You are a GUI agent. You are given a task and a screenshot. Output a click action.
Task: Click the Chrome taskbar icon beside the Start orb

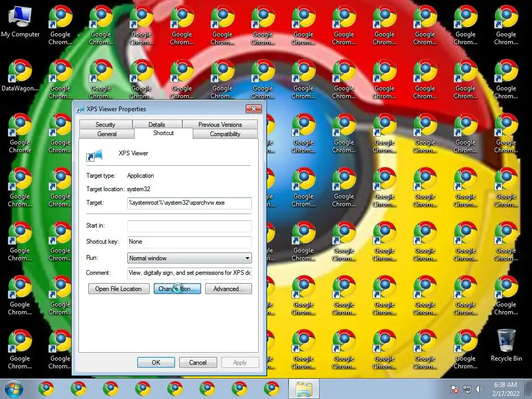(x=46, y=389)
